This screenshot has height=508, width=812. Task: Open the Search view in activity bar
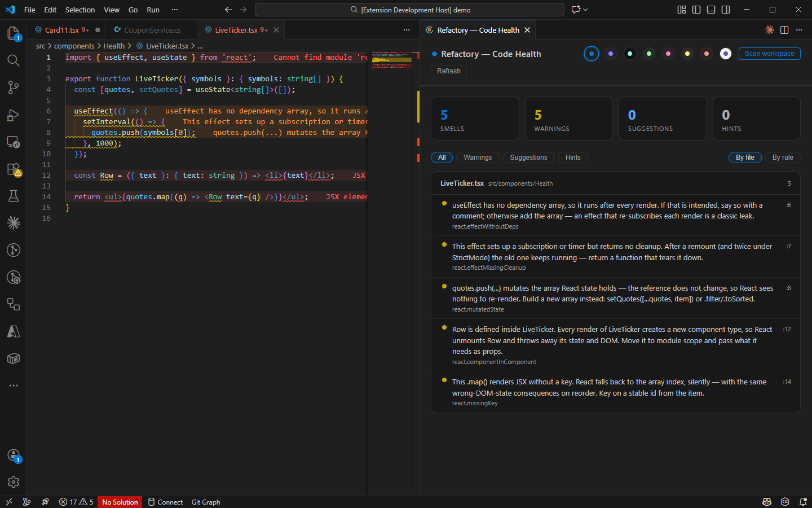[x=14, y=60]
